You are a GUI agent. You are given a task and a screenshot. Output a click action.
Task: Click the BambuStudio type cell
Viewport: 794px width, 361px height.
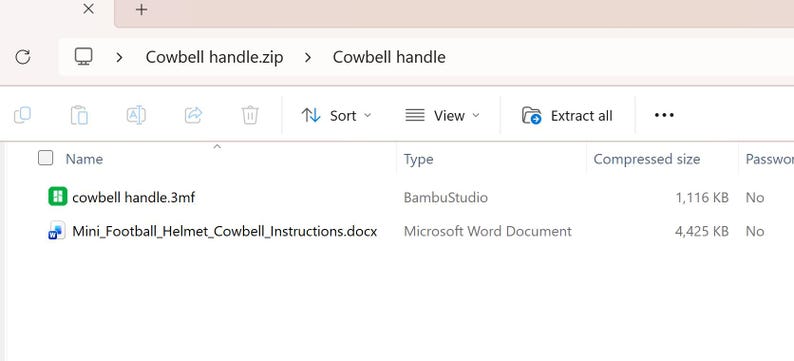446,197
